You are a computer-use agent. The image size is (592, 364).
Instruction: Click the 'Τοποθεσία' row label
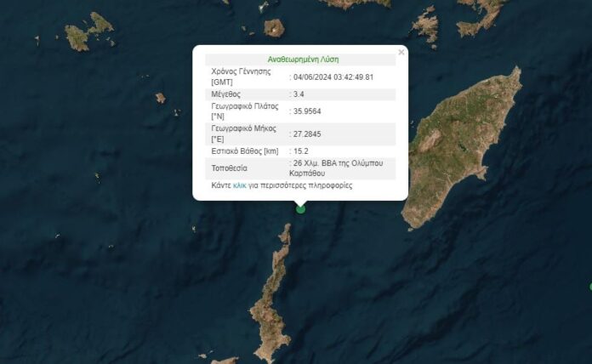[x=231, y=168]
